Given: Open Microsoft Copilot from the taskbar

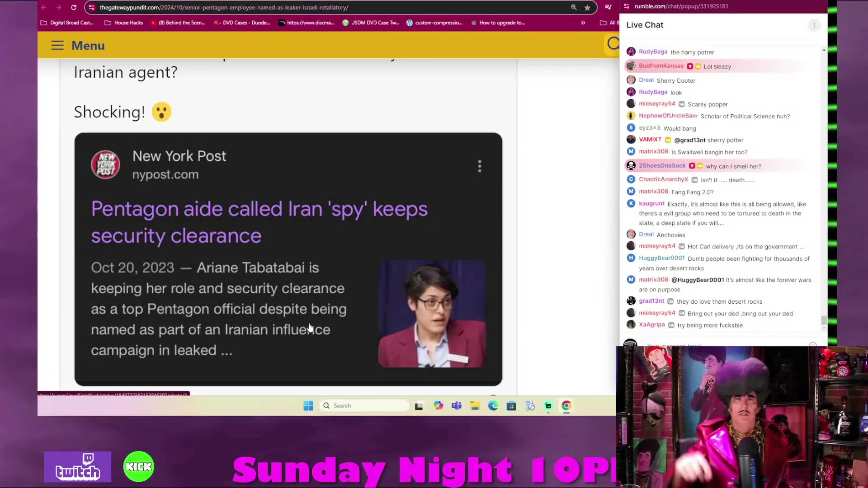Looking at the screenshot, I should tap(438, 405).
